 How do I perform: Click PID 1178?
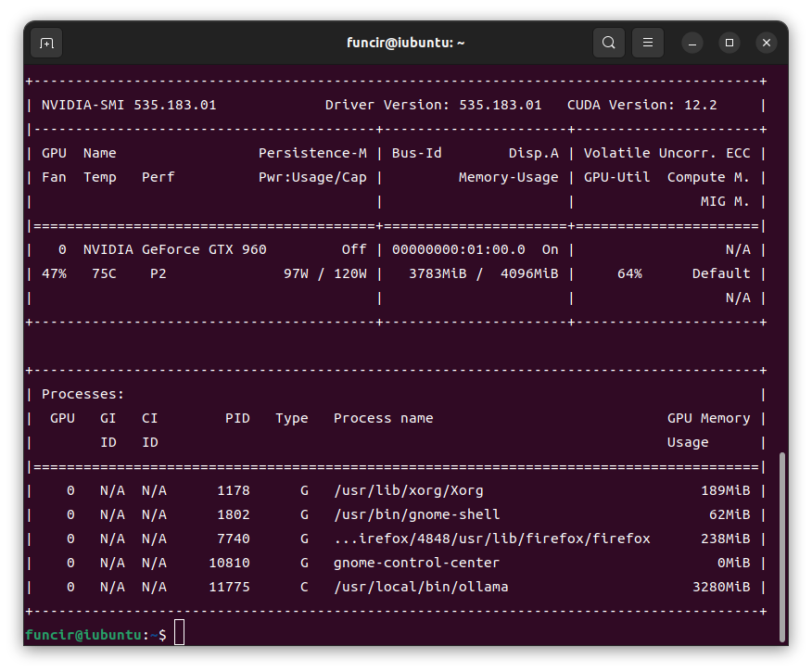pyautogui.click(x=234, y=491)
